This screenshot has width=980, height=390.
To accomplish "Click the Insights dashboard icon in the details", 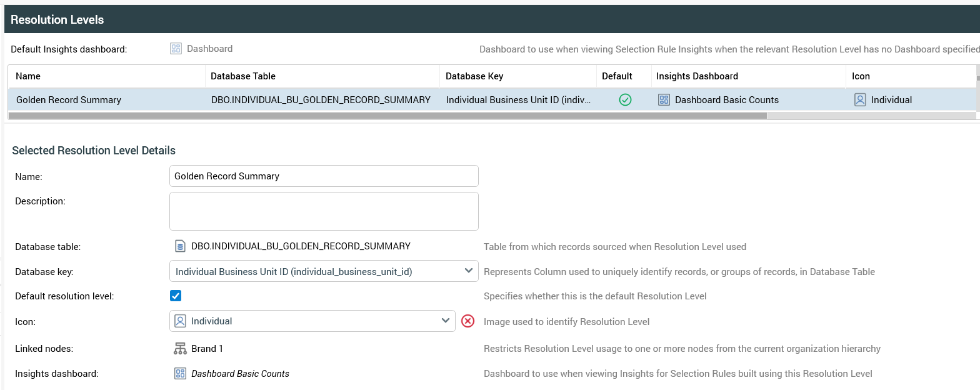I will click(x=180, y=374).
